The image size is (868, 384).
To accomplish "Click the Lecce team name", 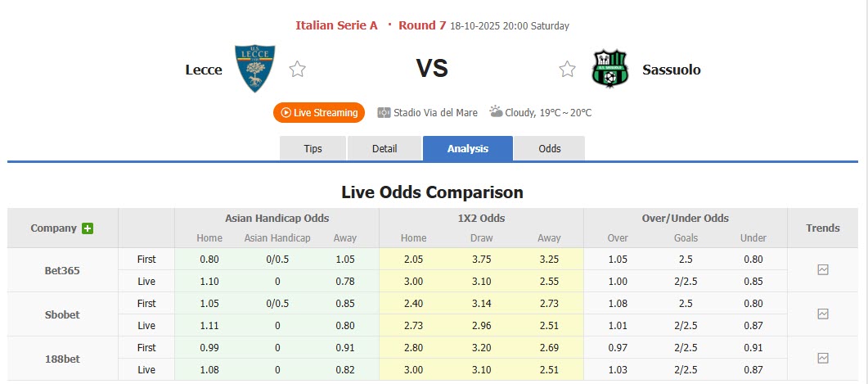I will pos(204,70).
